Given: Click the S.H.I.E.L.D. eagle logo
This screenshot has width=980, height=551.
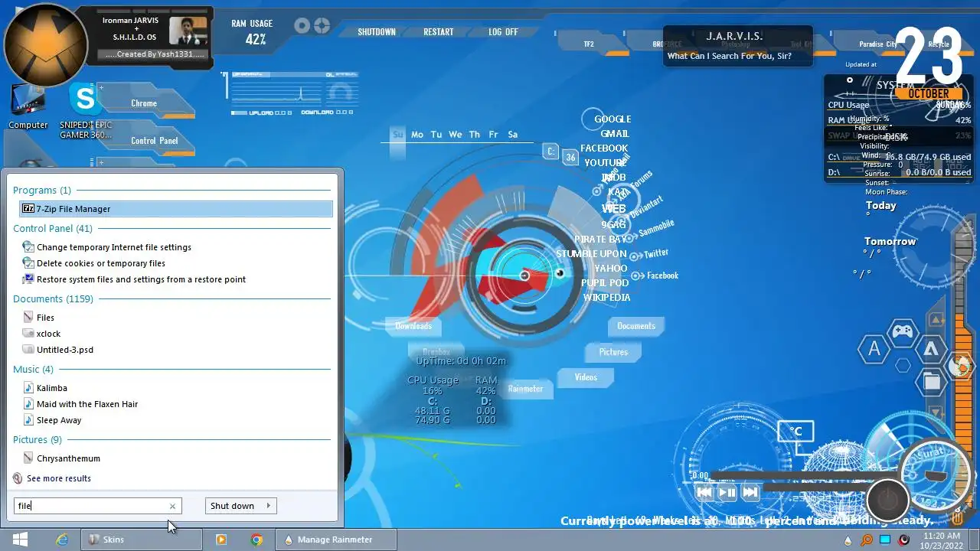Looking at the screenshot, I should 45,45.
